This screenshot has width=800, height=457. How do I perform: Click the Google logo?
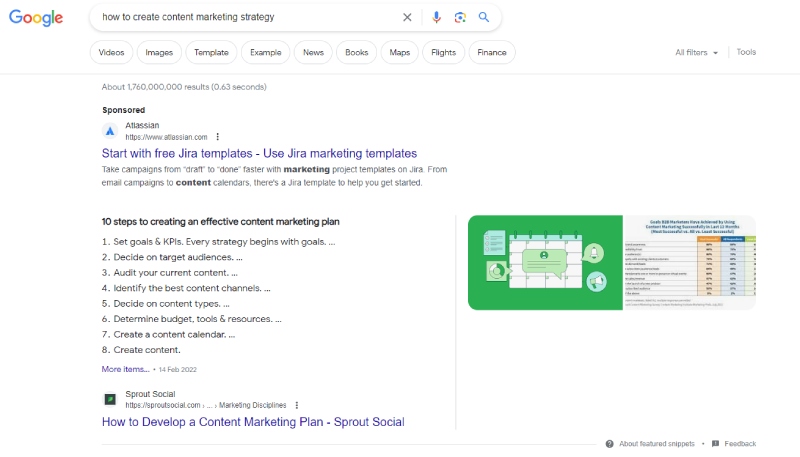point(36,18)
